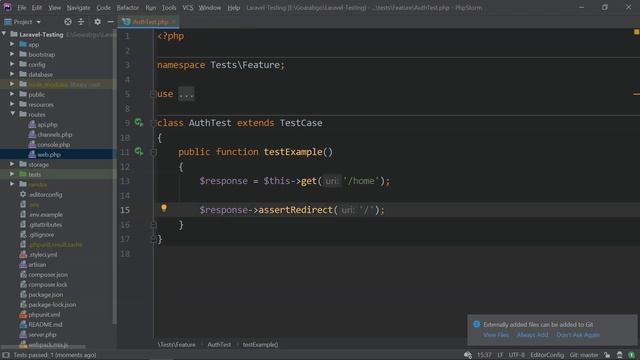Fold the testExample method via gutter marker
Image resolution: width=640 pixels, height=360 pixels.
(x=153, y=152)
